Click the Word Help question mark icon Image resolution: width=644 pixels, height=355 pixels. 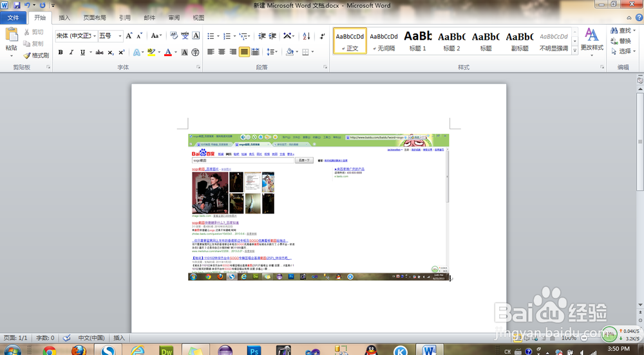click(x=639, y=17)
